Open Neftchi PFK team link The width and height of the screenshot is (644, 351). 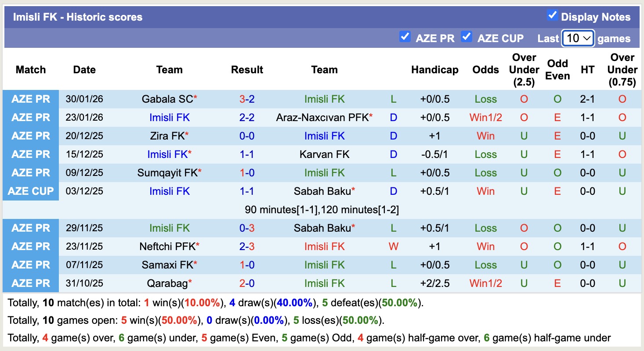click(x=167, y=247)
